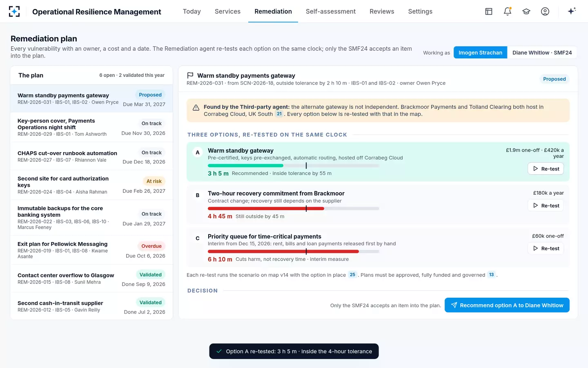Viewport: 588px width, 368px height.
Task: Switch working role to Imogen Strachan
Action: (x=481, y=52)
